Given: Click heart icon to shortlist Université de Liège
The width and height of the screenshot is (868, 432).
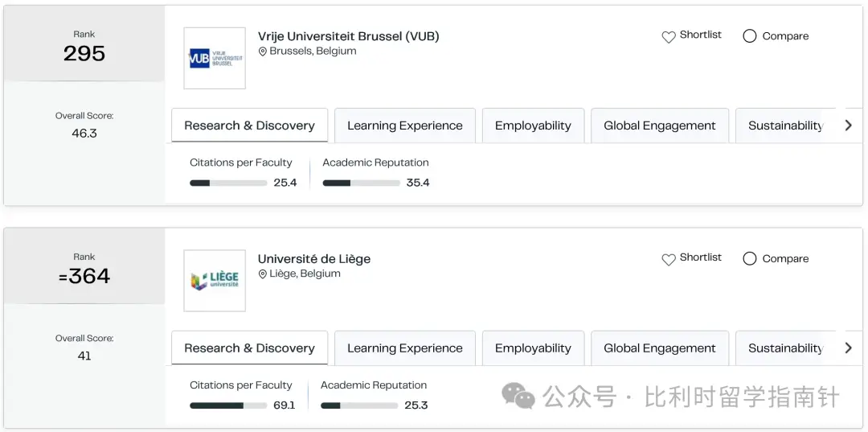Looking at the screenshot, I should 669,260.
